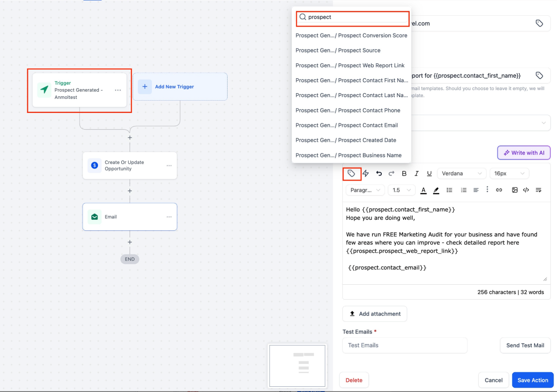Click the dollar icon on the Opportunity node
This screenshot has height=392, width=557.
(x=94, y=166)
